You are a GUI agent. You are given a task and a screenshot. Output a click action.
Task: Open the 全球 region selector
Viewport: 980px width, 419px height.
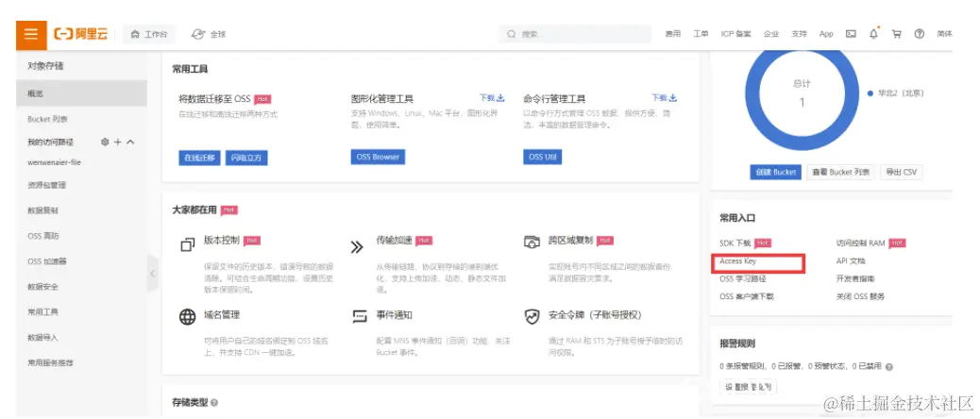click(x=209, y=34)
